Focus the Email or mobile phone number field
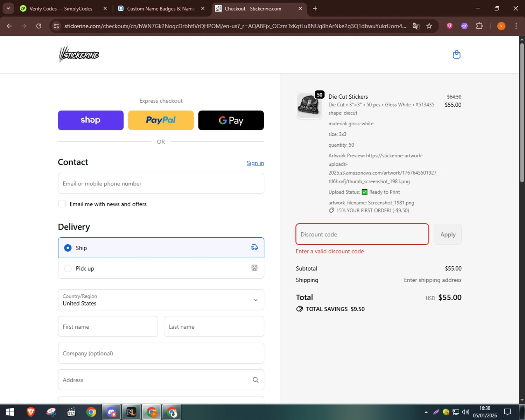Image resolution: width=525 pixels, height=420 pixels. 161,183
